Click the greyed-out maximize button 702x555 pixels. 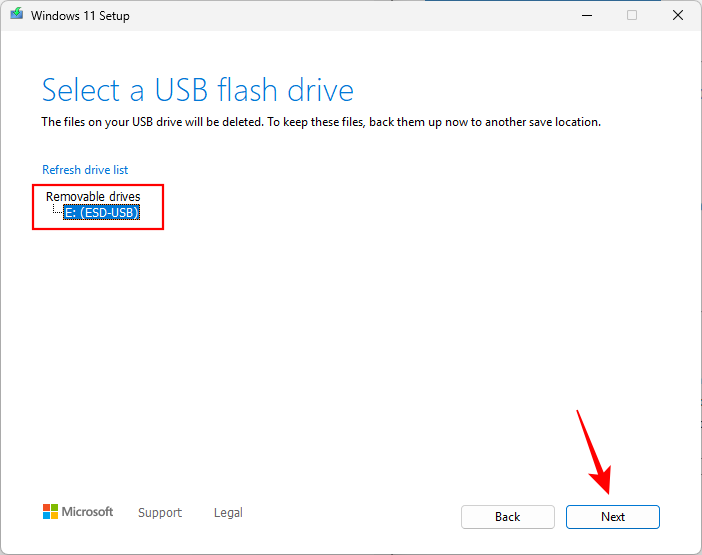coord(632,16)
